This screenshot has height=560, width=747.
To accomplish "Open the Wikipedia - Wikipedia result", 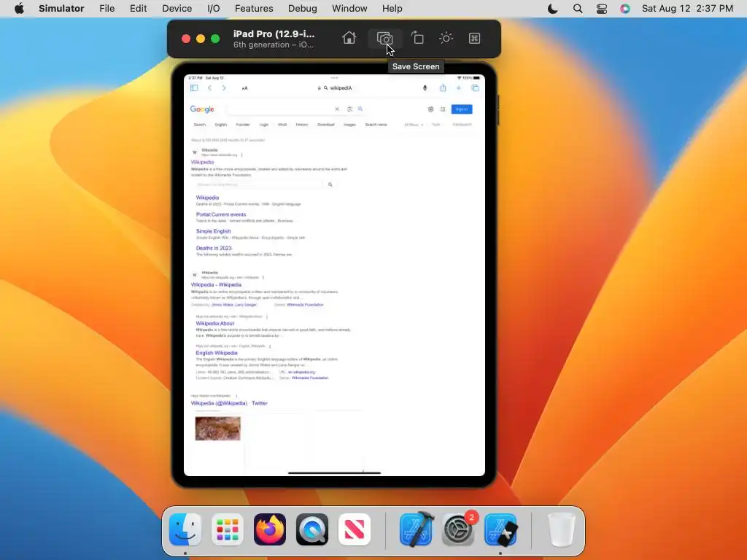I will [x=216, y=285].
